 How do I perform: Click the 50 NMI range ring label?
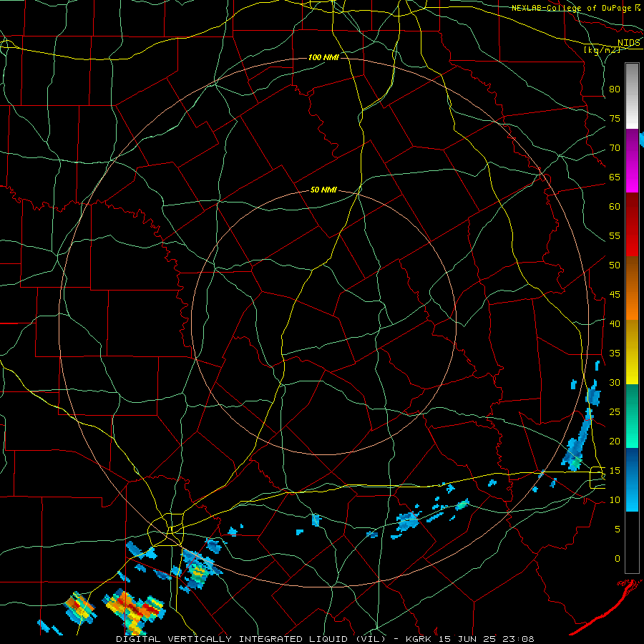point(323,190)
